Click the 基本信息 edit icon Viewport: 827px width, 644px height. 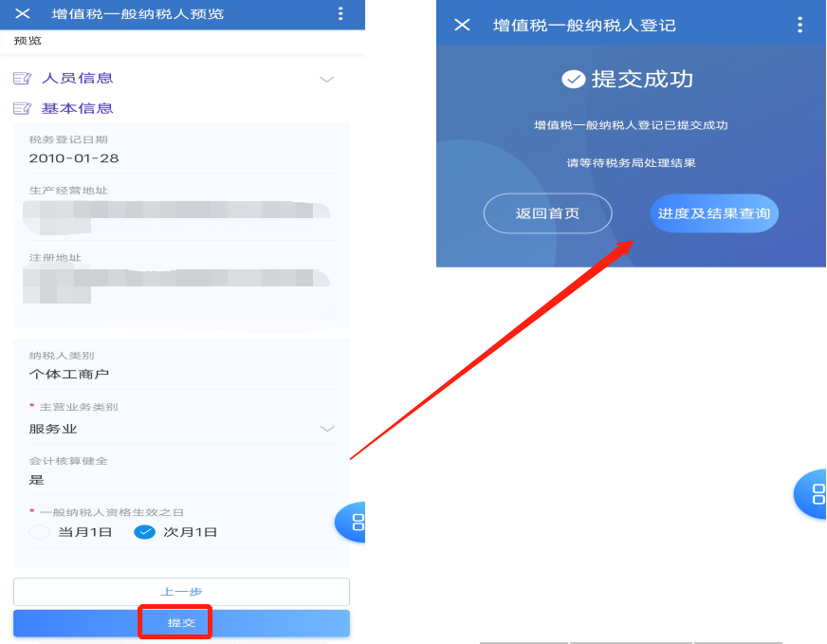(22, 109)
